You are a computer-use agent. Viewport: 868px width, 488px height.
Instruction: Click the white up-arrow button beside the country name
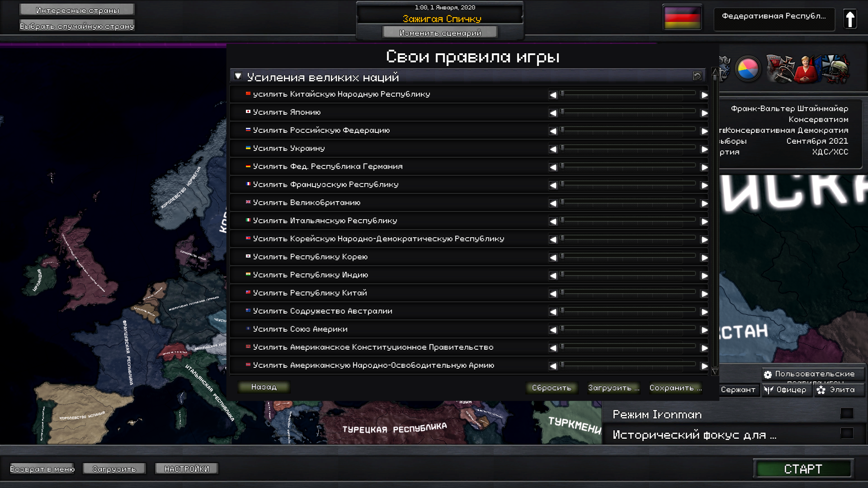pos(850,19)
